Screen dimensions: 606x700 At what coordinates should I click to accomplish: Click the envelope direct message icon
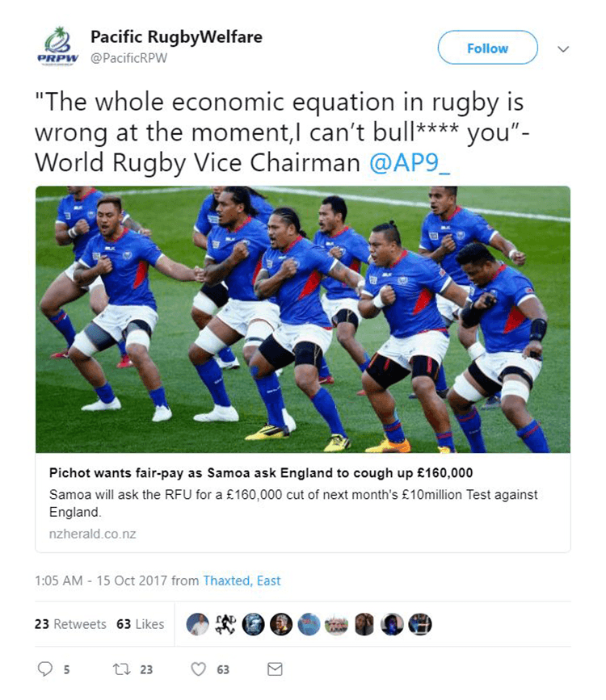[275, 669]
